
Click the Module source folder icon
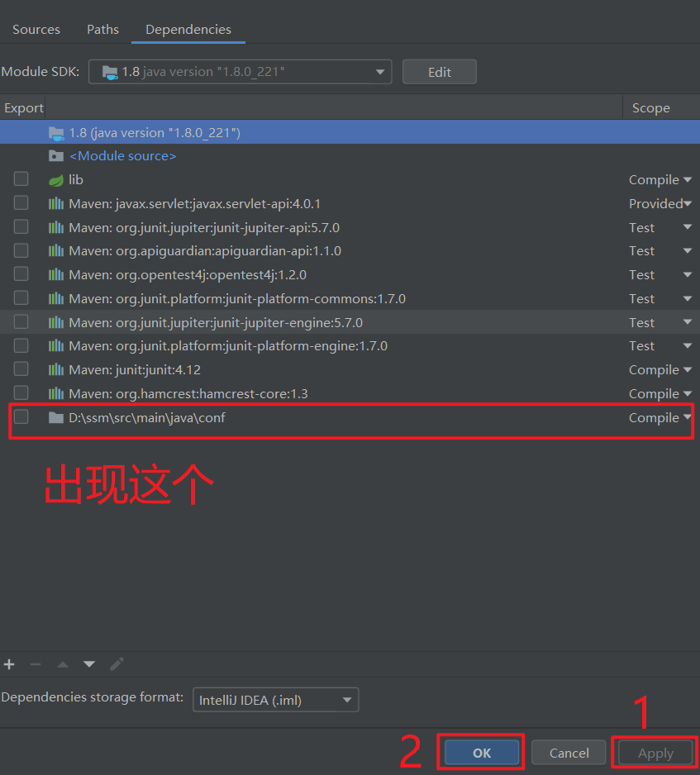(55, 155)
